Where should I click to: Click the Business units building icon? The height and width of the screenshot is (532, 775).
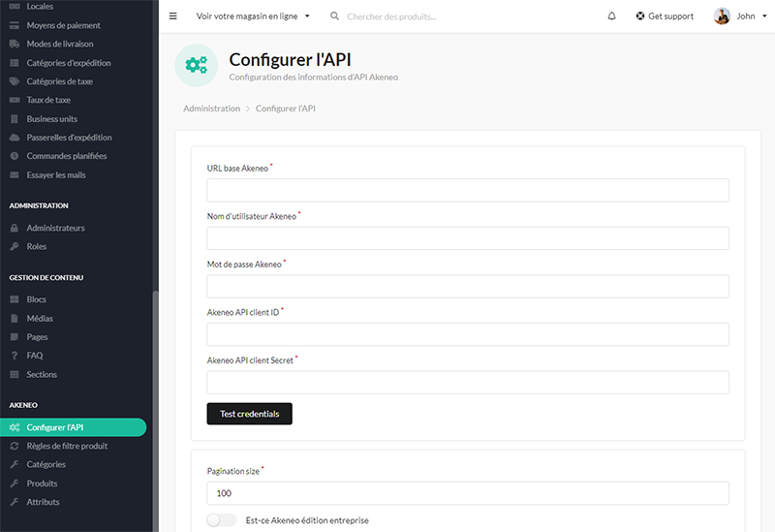pos(15,118)
